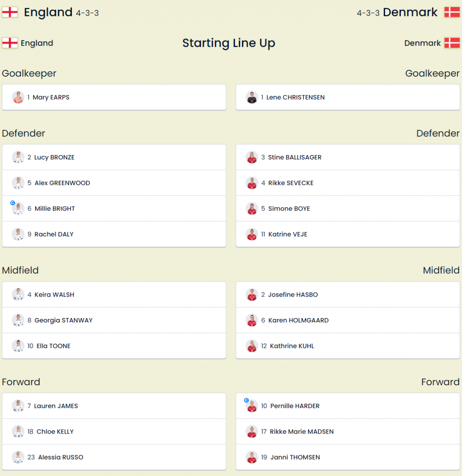Open Rachel Daly player row
This screenshot has height=476, width=462.
114,234
